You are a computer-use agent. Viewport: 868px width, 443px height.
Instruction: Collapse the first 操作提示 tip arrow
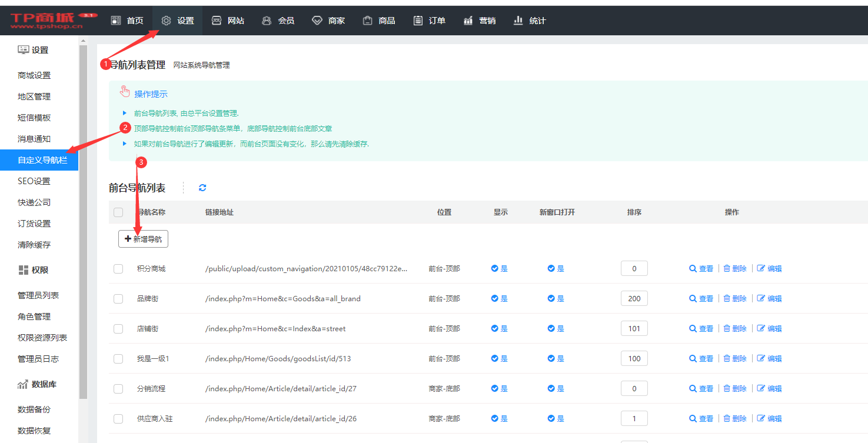pos(124,113)
